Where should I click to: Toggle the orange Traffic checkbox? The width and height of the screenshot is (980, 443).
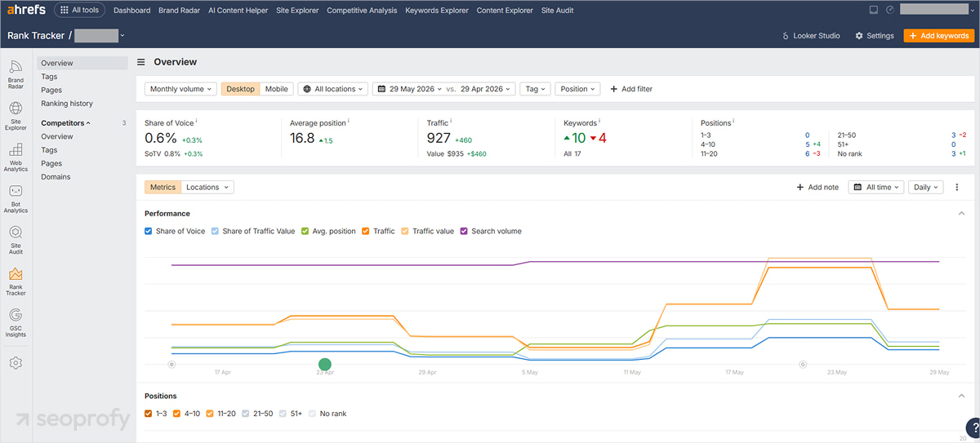click(366, 231)
